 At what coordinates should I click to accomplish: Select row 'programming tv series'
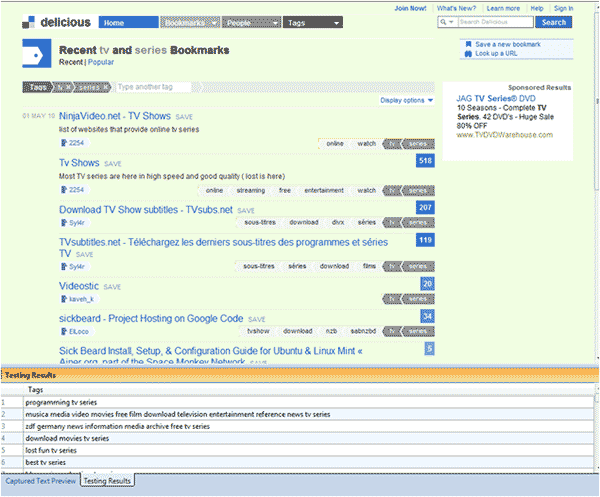(x=297, y=402)
